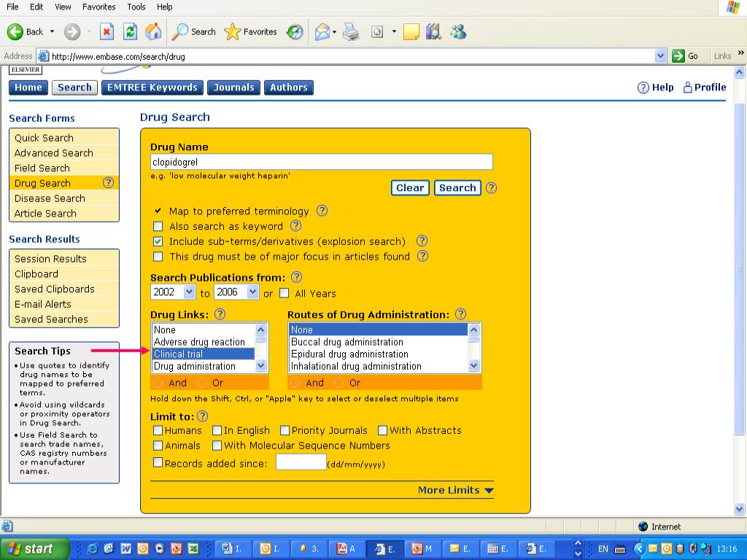Open the Profile link
The image size is (747, 560).
point(705,87)
